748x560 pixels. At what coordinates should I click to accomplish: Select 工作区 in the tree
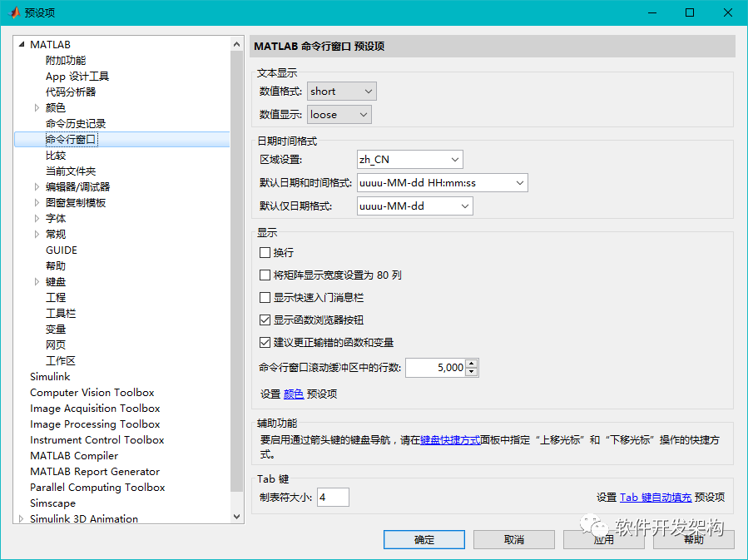pos(61,360)
